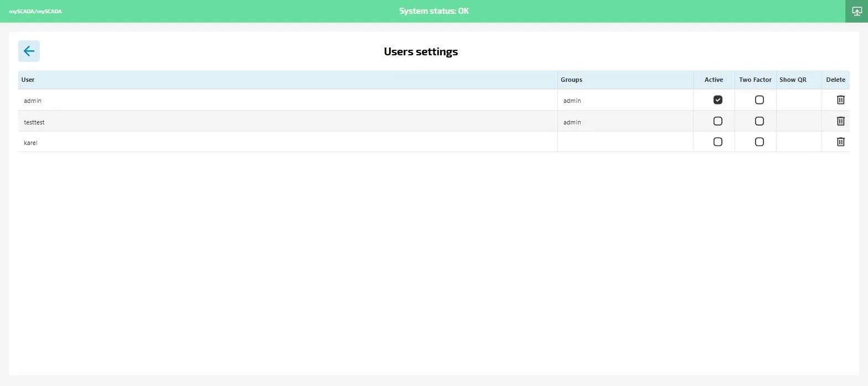Select the admin username cell
868x386 pixels.
tap(288, 100)
